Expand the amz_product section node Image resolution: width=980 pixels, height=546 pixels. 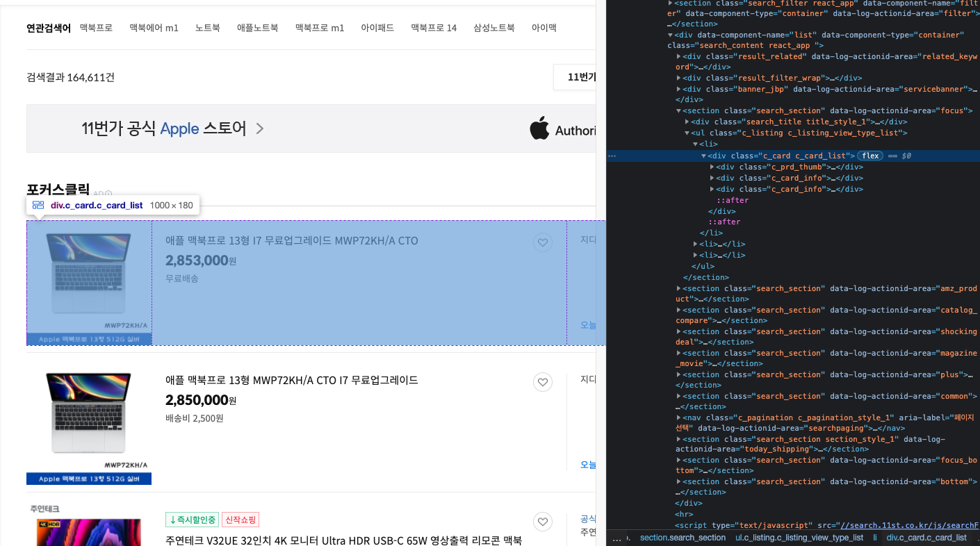coord(679,289)
